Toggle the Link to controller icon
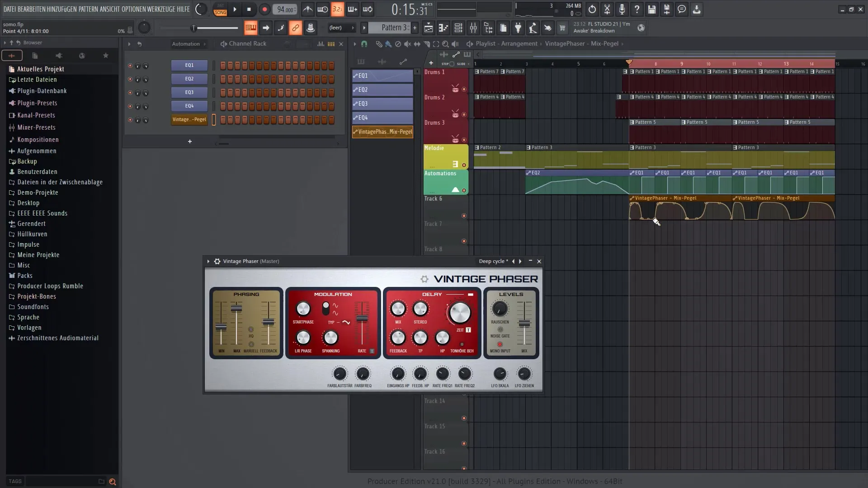 (x=295, y=28)
